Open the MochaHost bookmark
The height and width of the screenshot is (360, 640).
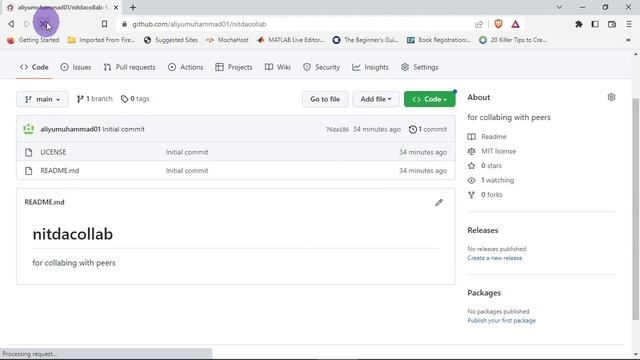227,40
